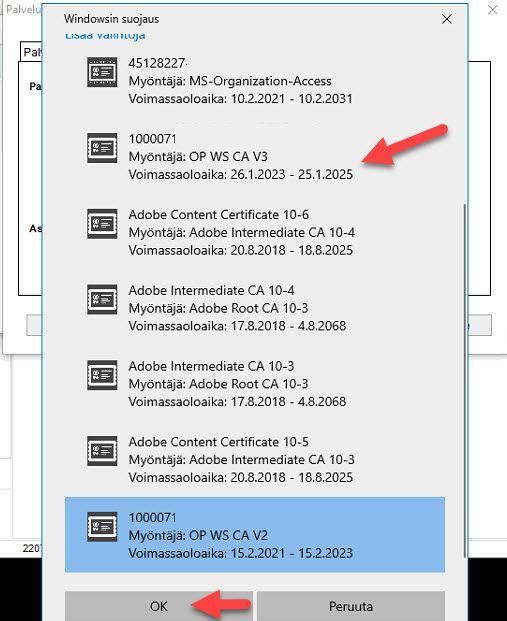Choose Adobe Content Certificate 10-6
507x621 pixels.
coord(255,232)
